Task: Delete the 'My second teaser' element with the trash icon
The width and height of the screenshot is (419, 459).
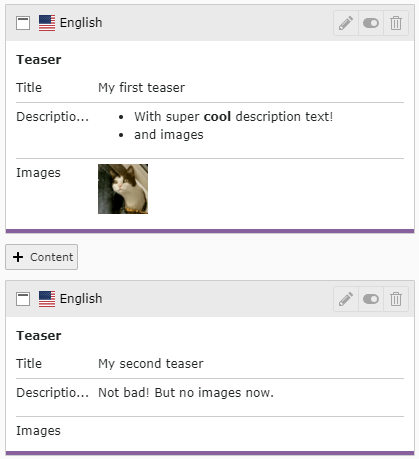Action: (x=396, y=299)
